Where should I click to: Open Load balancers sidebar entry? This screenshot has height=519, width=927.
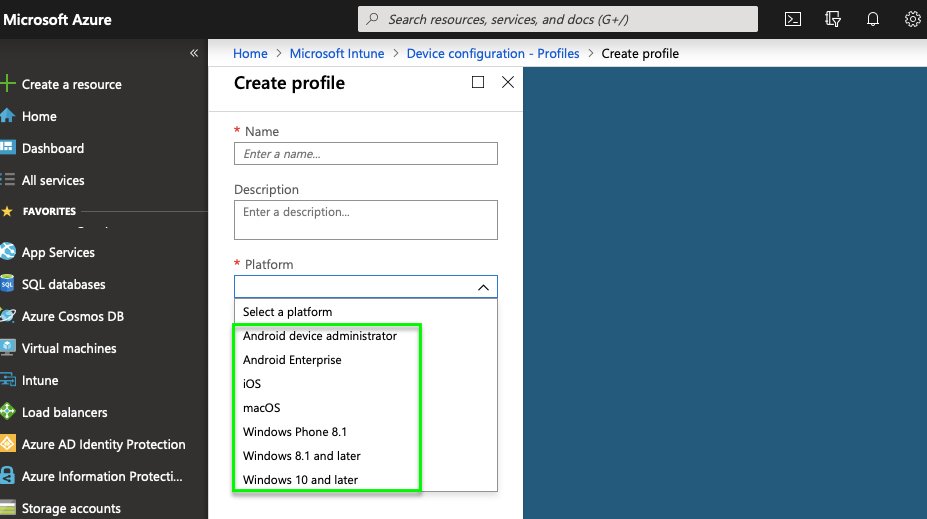[x=64, y=412]
